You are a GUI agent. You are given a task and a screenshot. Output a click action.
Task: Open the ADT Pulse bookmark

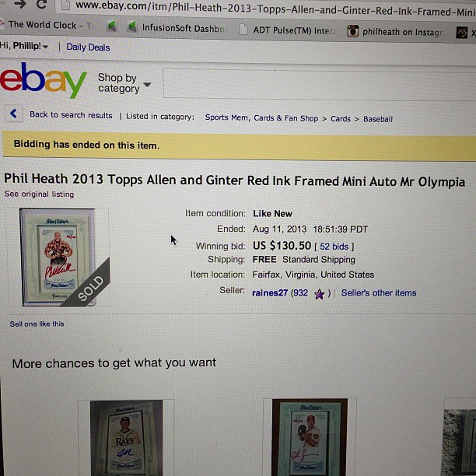289,30
